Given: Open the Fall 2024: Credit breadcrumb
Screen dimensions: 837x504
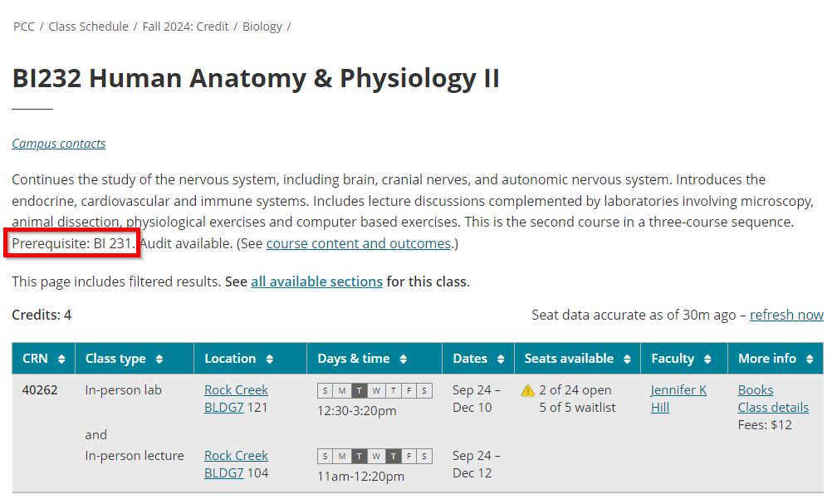Looking at the screenshot, I should click(x=185, y=27).
